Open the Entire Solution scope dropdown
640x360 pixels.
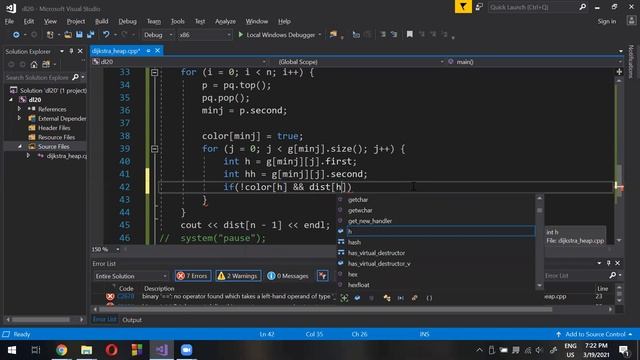[131, 276]
